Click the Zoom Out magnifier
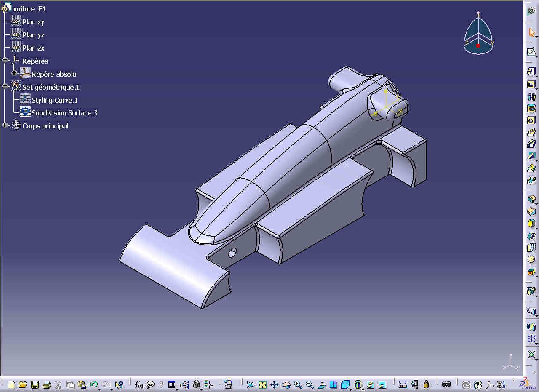This screenshot has height=392, width=539. (x=310, y=384)
